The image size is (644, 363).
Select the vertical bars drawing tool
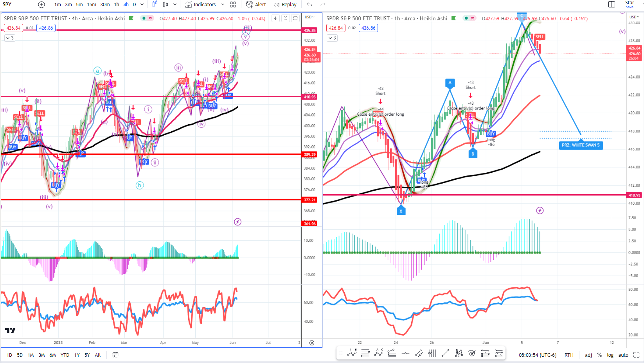point(432,353)
